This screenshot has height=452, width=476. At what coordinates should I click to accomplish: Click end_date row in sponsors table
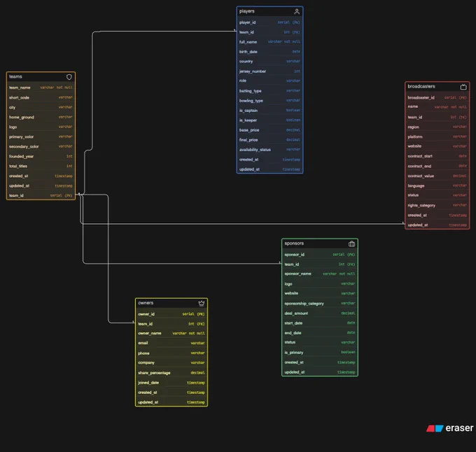pos(320,333)
